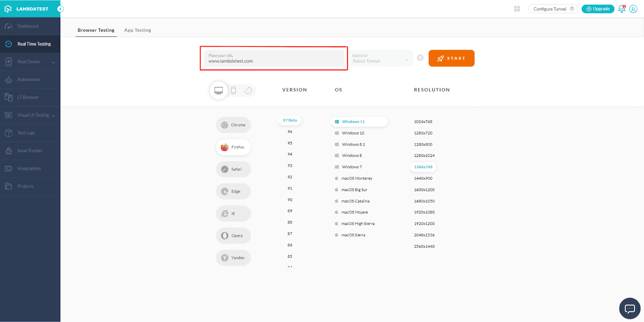
Task: Select the 1920x1080 resolution
Action: [x=424, y=213]
